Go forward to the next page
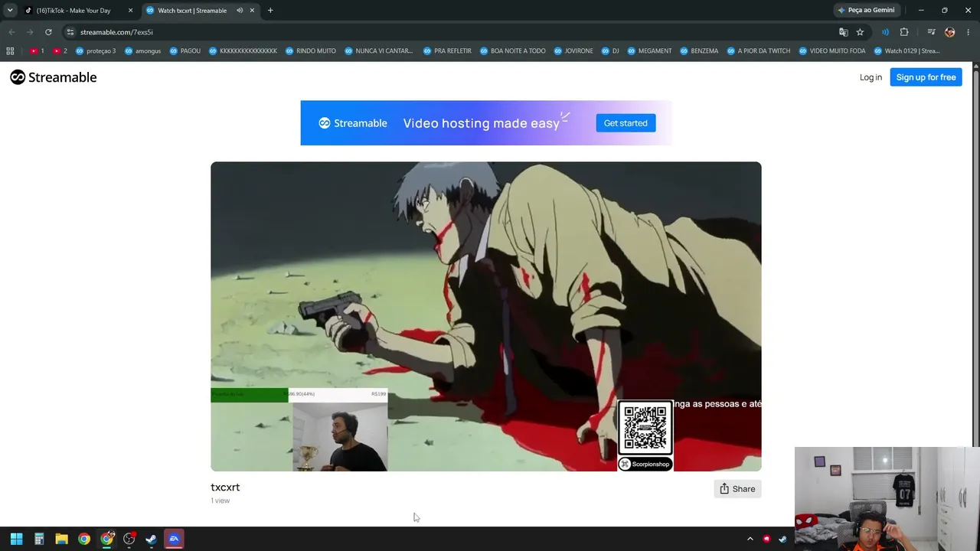980x551 pixels. click(x=30, y=32)
